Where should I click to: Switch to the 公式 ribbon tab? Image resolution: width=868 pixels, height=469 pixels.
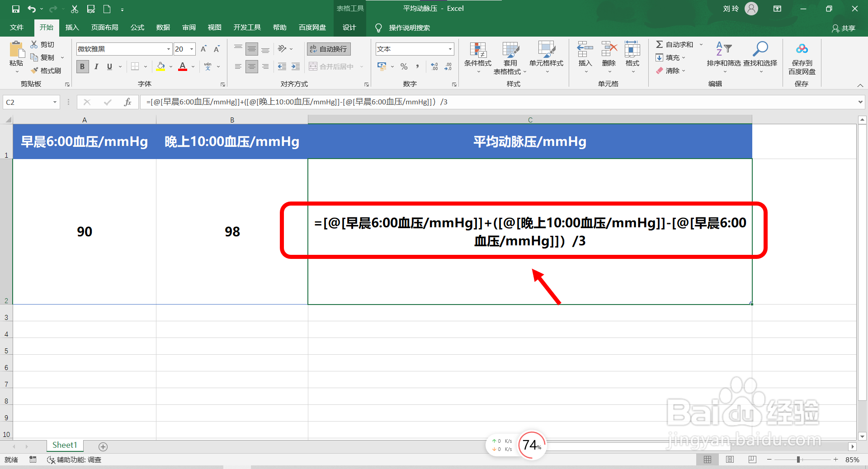tap(137, 27)
